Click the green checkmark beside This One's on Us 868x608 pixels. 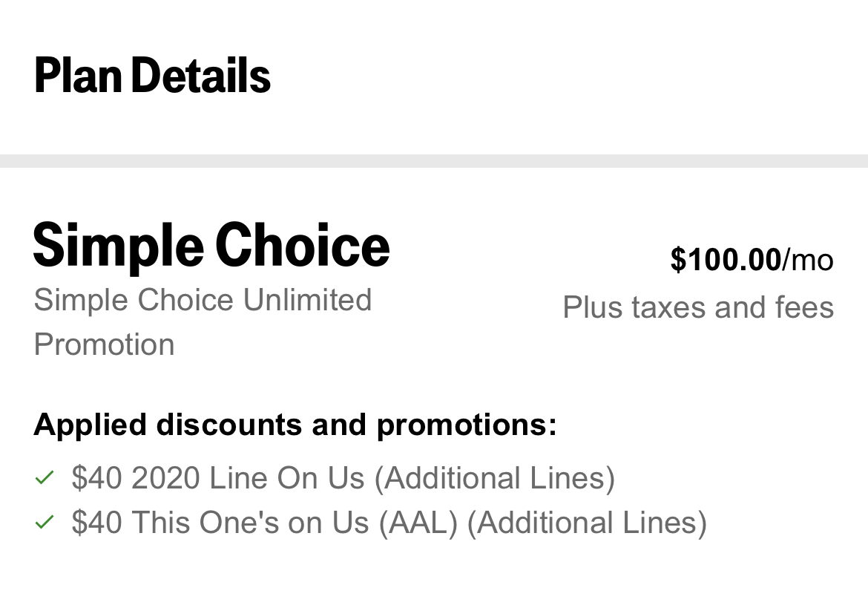tap(45, 522)
